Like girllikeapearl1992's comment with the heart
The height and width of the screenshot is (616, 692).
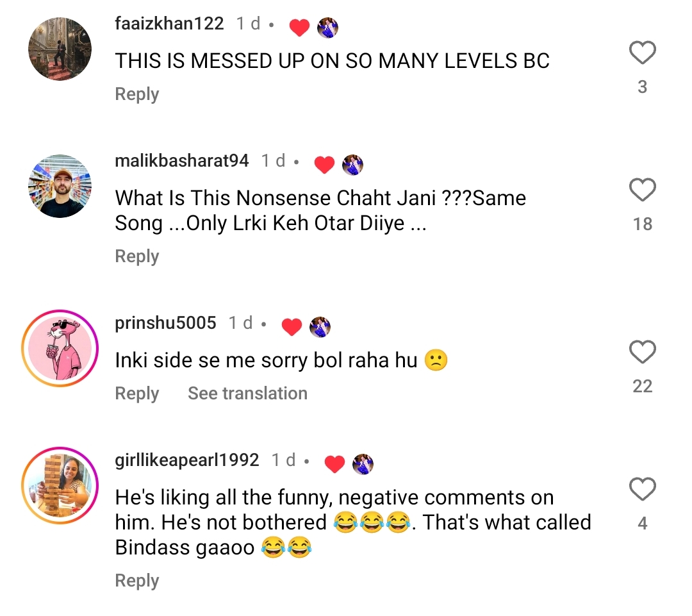[x=642, y=490]
